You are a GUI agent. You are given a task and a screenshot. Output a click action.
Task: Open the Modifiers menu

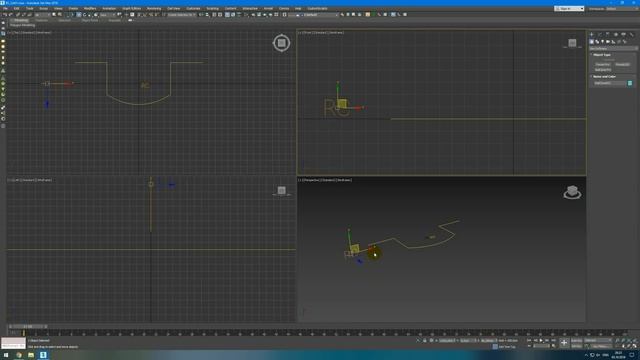(x=90, y=8)
